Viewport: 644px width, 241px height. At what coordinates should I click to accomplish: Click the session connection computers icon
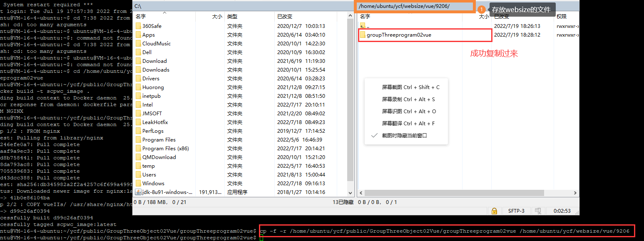537,211
